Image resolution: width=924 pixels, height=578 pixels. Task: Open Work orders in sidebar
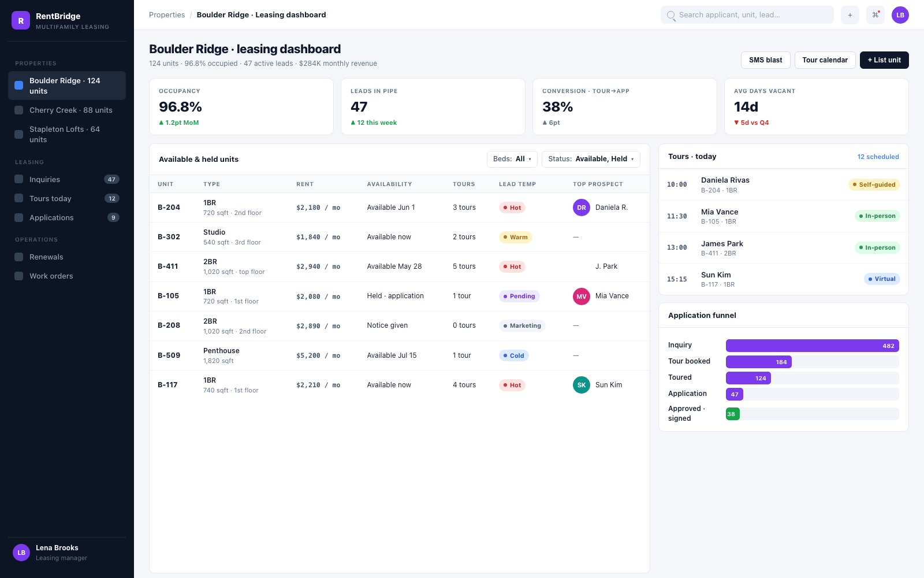(67, 276)
